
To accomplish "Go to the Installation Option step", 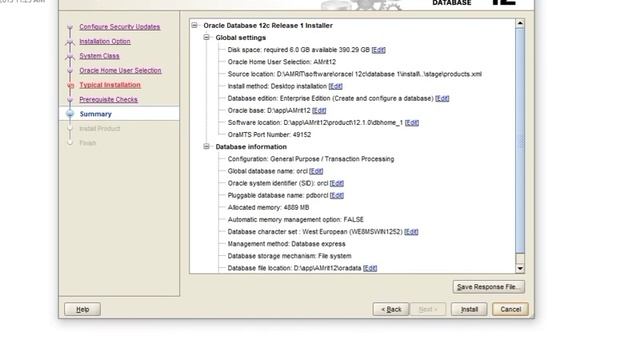I will 105,41.
